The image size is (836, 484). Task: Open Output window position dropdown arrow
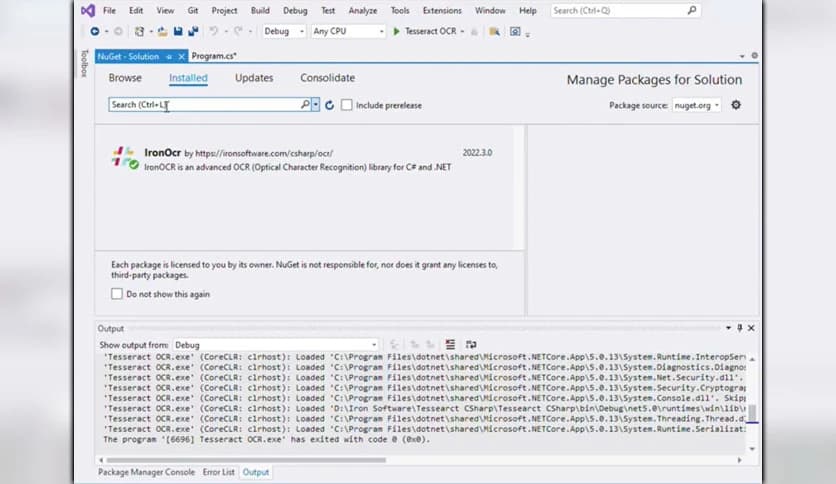[728, 328]
